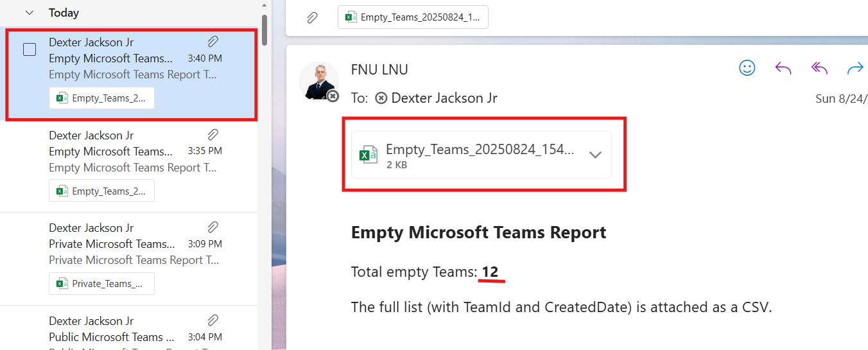Click the Forward arrow icon
Image resolution: width=868 pixels, height=350 pixels.
(855, 68)
